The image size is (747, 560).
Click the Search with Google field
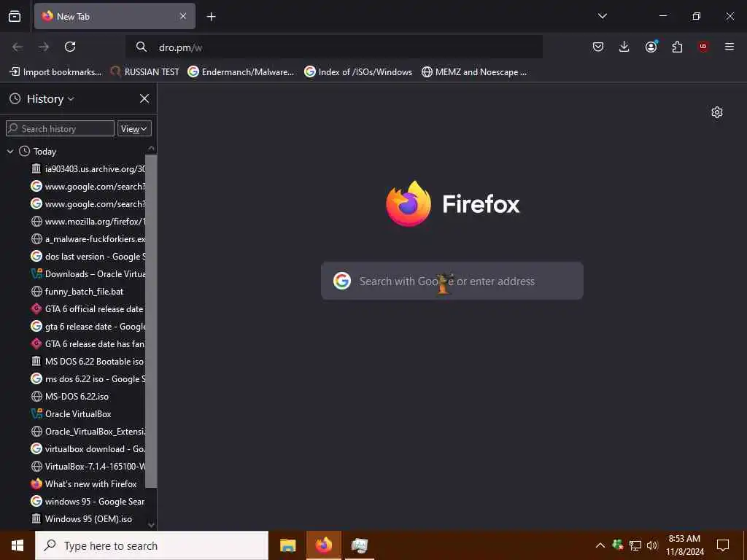[452, 281]
